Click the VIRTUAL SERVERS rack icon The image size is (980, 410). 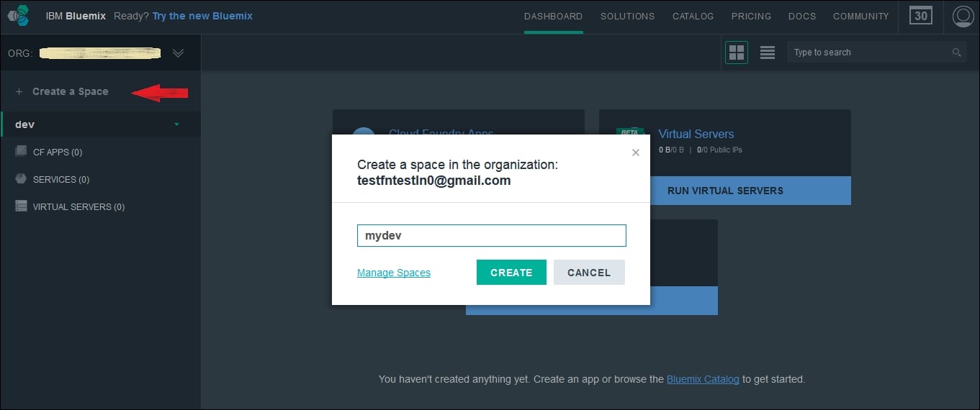click(21, 206)
